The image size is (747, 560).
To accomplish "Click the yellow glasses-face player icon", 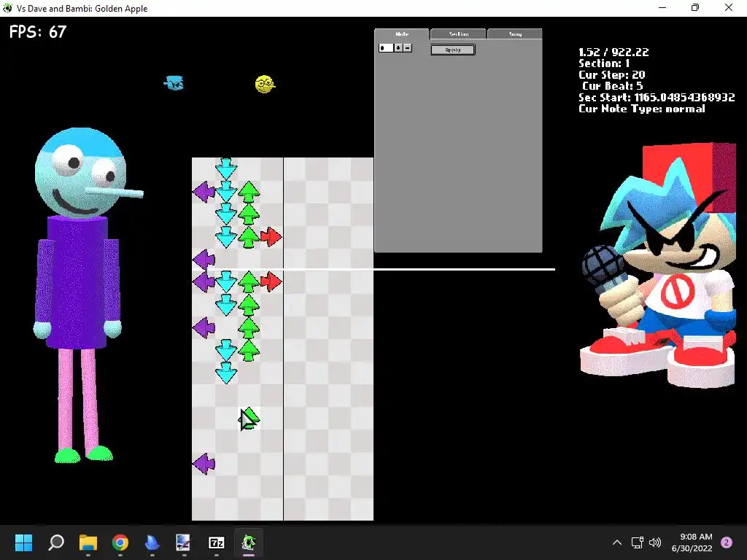I will coord(265,84).
